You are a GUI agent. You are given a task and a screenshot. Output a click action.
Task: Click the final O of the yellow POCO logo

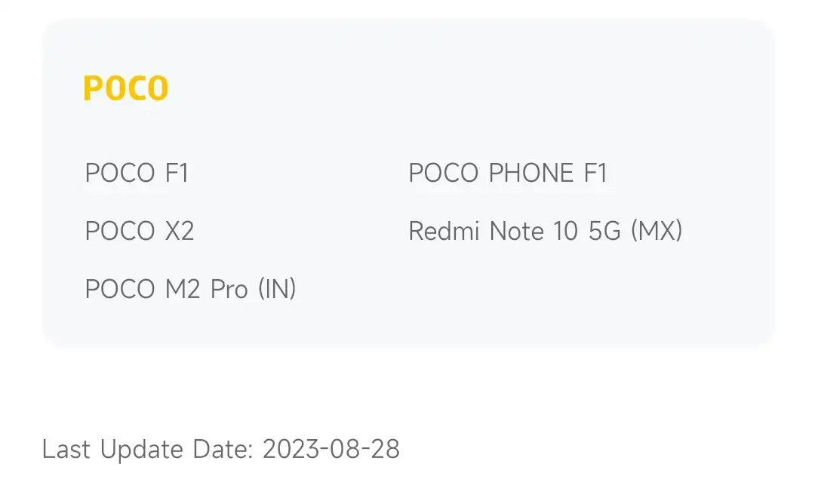pyautogui.click(x=158, y=88)
